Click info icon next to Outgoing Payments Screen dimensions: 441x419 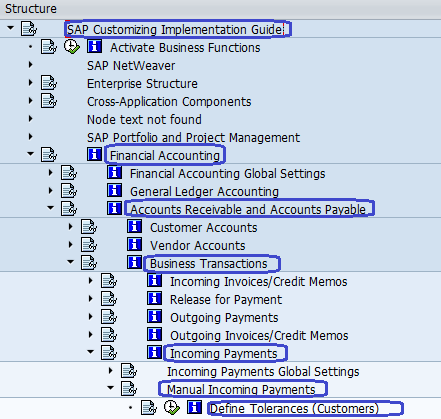coord(154,316)
